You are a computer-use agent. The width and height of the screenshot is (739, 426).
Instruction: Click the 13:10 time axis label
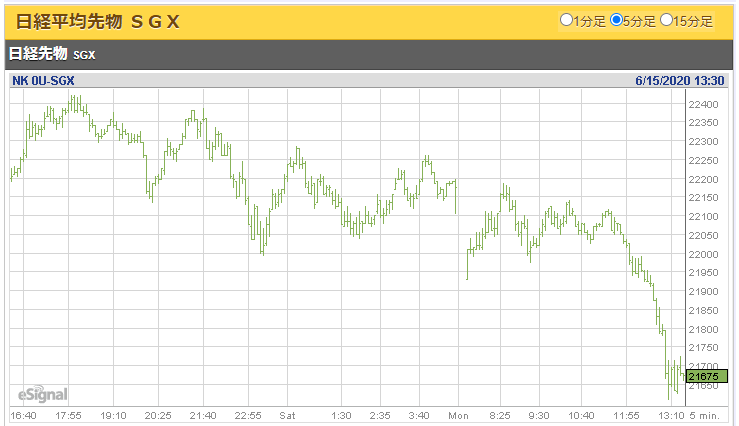(669, 415)
